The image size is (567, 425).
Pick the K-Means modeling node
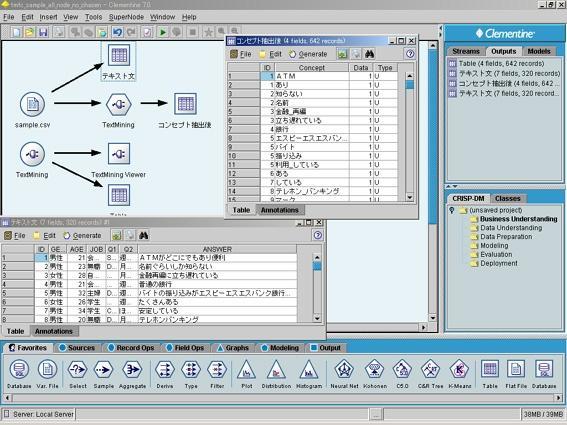click(x=459, y=370)
